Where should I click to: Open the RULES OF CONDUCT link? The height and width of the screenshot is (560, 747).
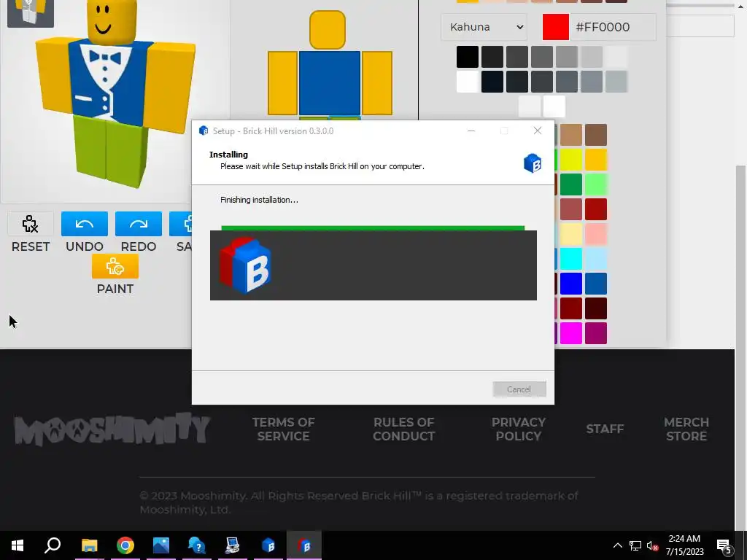point(403,429)
